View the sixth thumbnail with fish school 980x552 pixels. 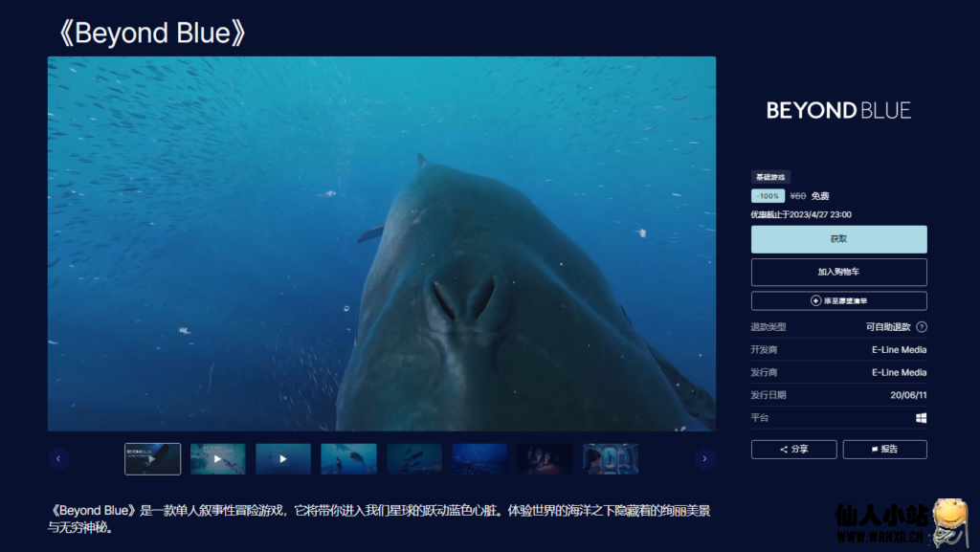479,459
